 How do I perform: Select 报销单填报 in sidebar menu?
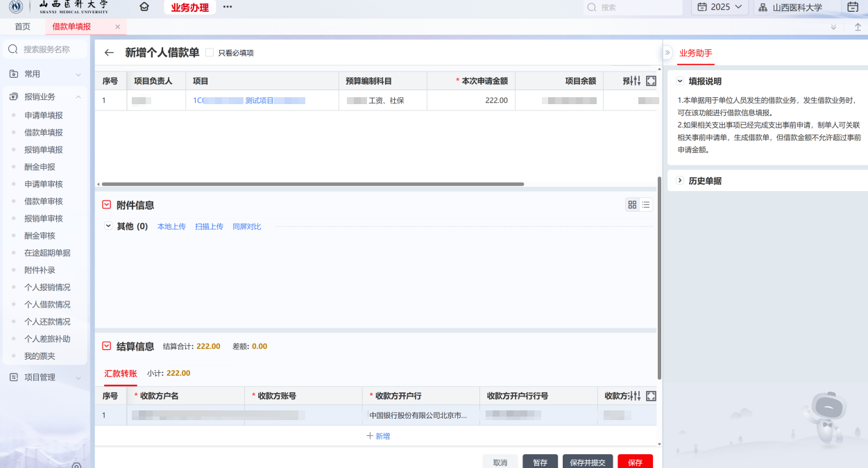tap(44, 149)
